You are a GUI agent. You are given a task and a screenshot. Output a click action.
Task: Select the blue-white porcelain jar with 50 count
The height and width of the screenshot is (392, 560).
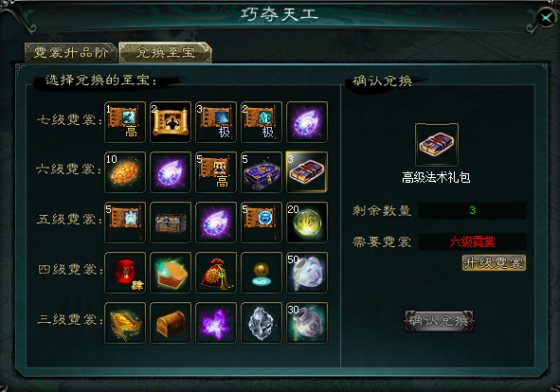(306, 273)
